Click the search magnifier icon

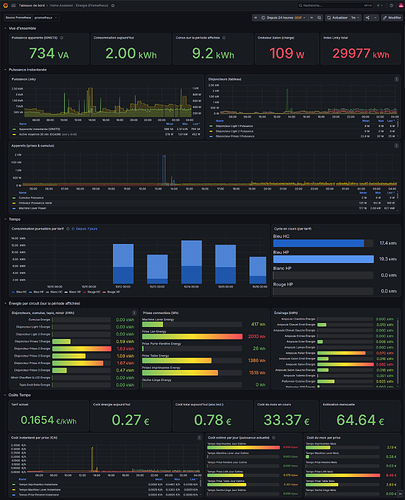300,6
